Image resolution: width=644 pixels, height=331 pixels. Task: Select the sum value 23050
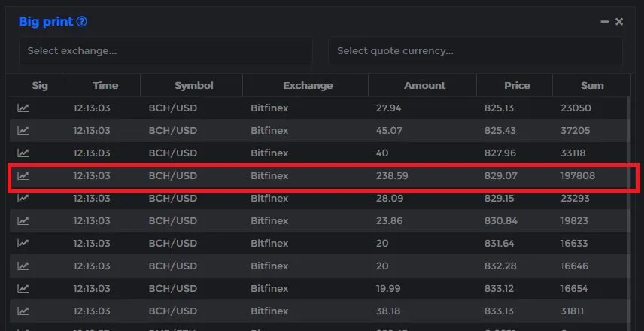click(x=576, y=108)
